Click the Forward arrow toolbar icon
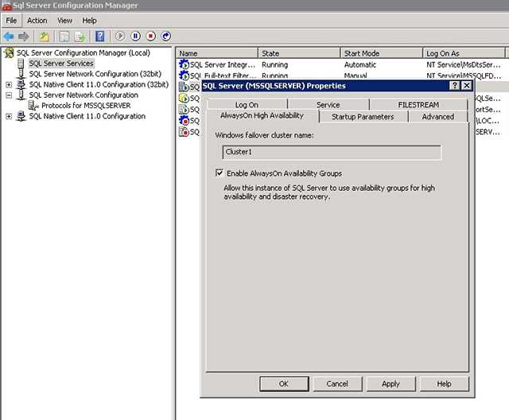Image resolution: width=509 pixels, height=420 pixels. pos(24,37)
